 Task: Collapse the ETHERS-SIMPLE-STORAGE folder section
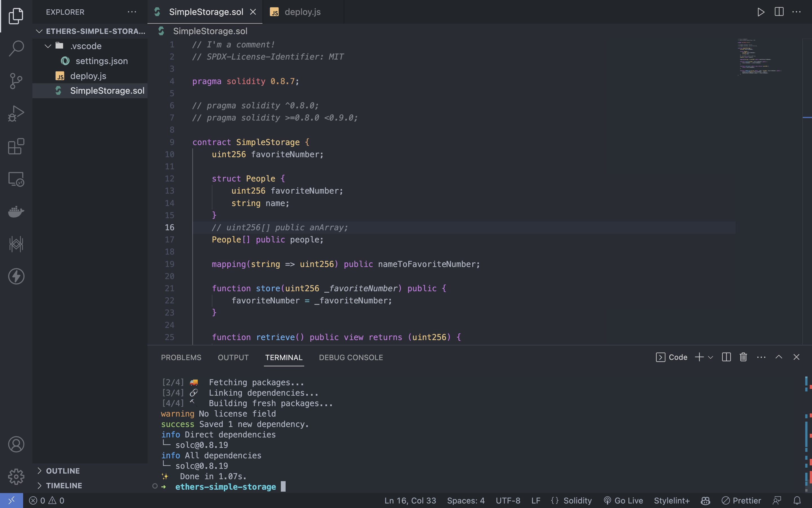(x=90, y=31)
